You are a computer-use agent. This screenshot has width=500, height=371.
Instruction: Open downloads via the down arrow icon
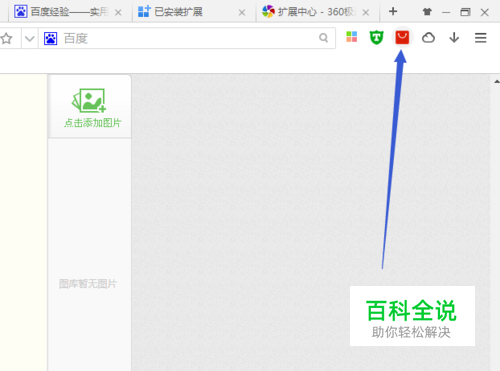point(454,38)
